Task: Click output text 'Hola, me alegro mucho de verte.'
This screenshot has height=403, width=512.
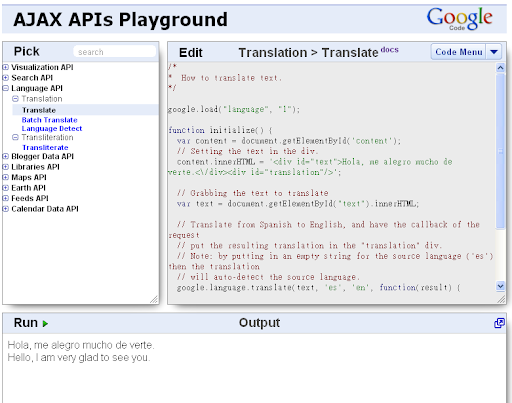Action: click(x=81, y=345)
